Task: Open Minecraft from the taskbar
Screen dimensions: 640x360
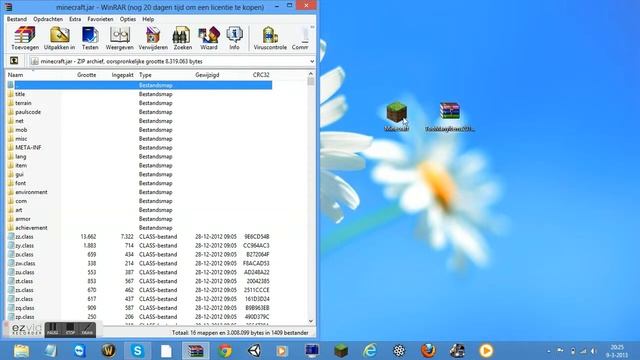Action: click(341, 351)
